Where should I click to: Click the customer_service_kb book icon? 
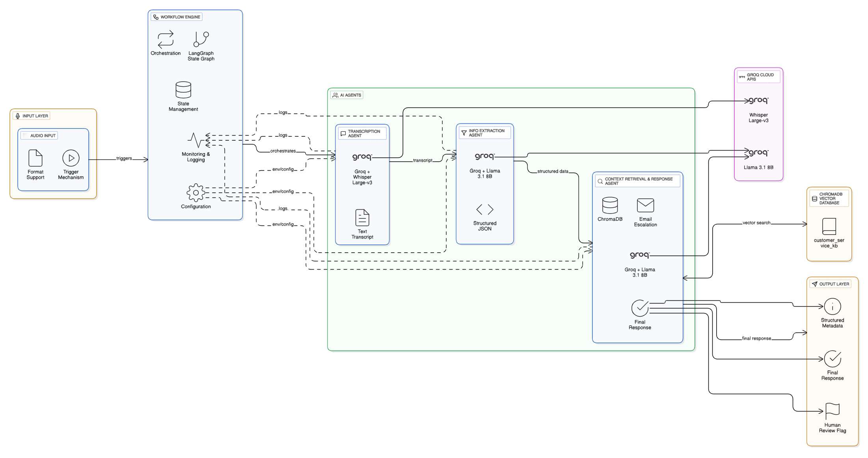coord(829,227)
